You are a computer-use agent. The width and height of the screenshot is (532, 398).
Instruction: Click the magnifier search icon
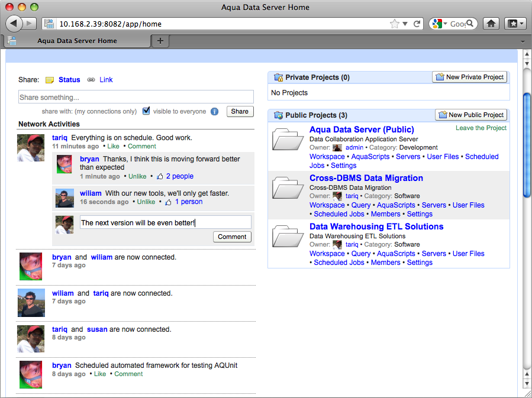[470, 24]
